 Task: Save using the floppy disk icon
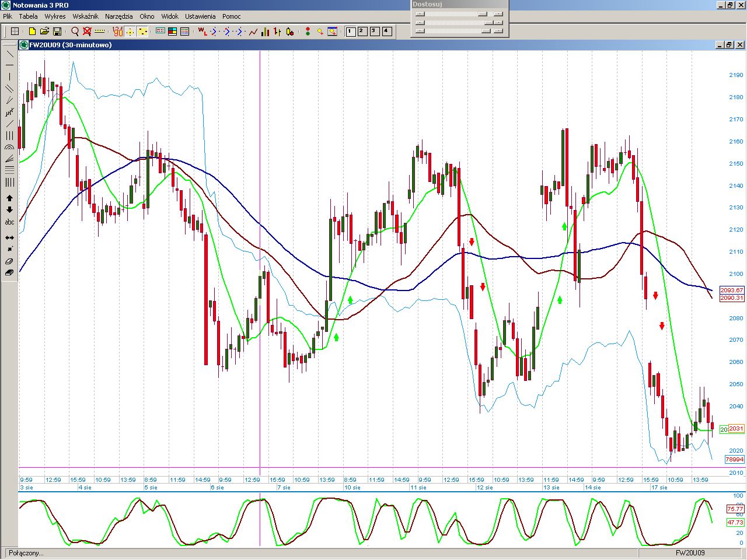tap(57, 32)
